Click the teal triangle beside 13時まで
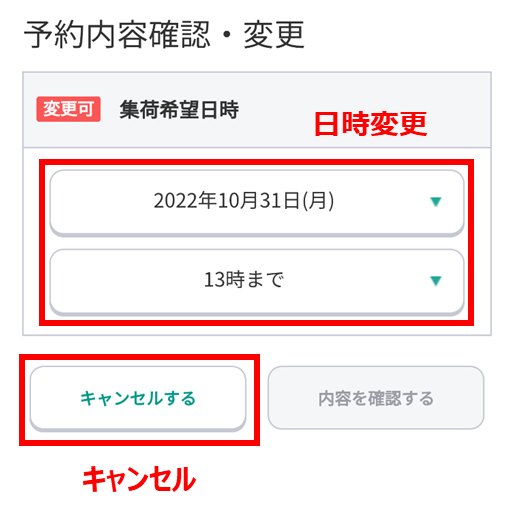 click(x=435, y=281)
